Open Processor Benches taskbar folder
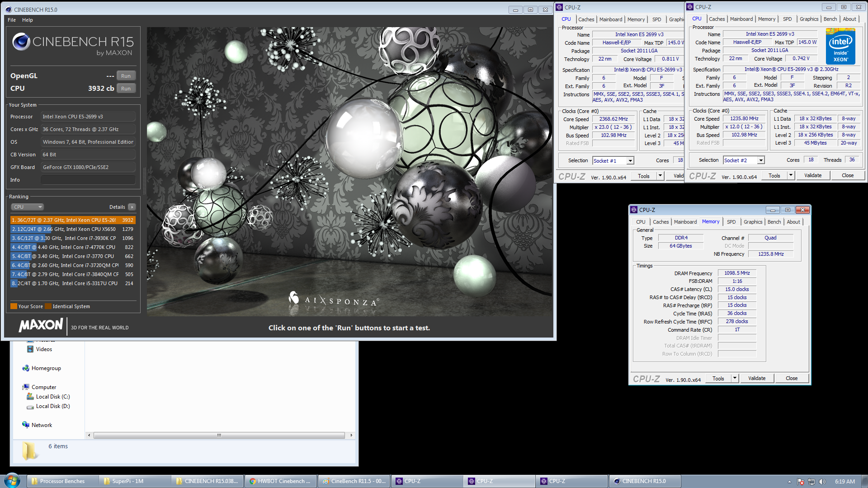The width and height of the screenshot is (868, 488). (62, 481)
